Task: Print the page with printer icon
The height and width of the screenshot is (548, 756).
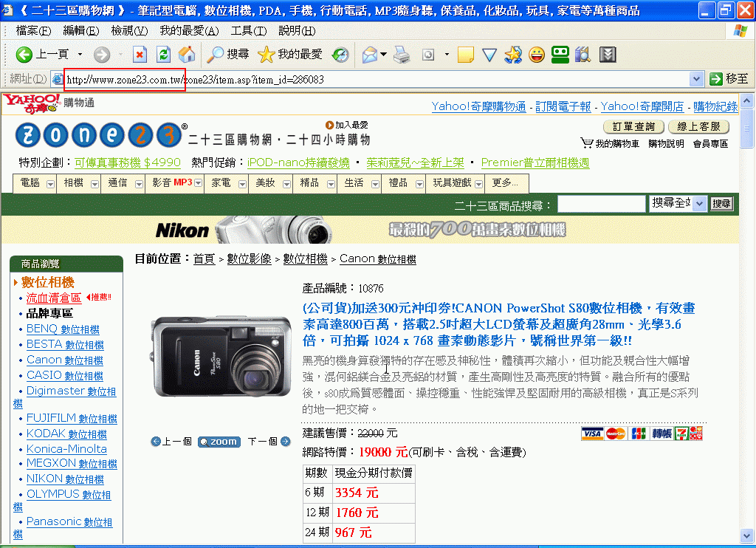Action: 402,55
